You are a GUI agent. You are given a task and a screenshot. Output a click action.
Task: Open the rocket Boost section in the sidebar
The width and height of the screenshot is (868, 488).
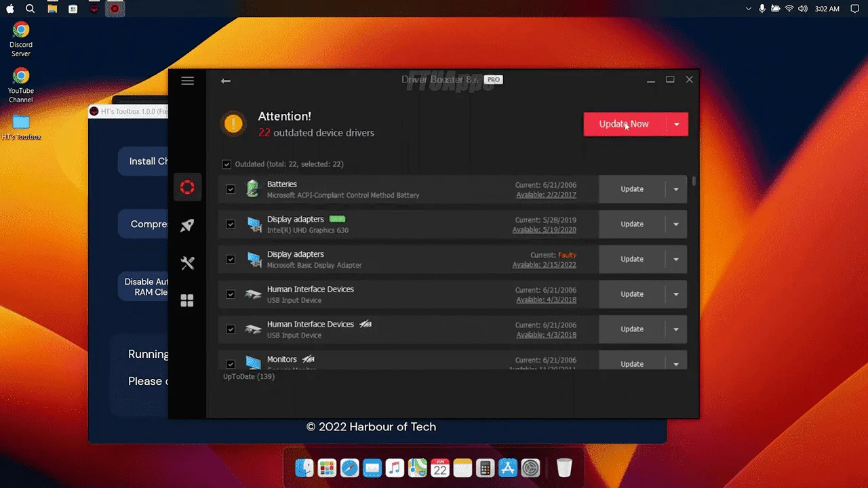187,226
